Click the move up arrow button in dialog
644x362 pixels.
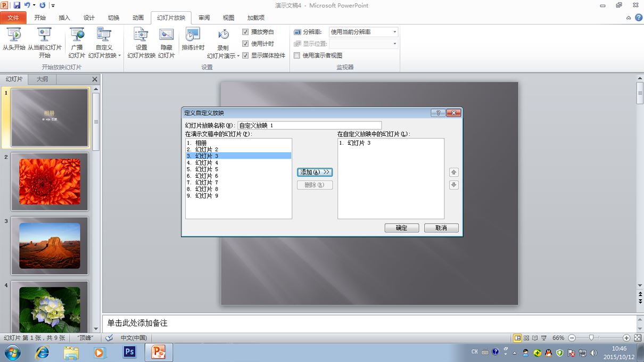coord(454,172)
